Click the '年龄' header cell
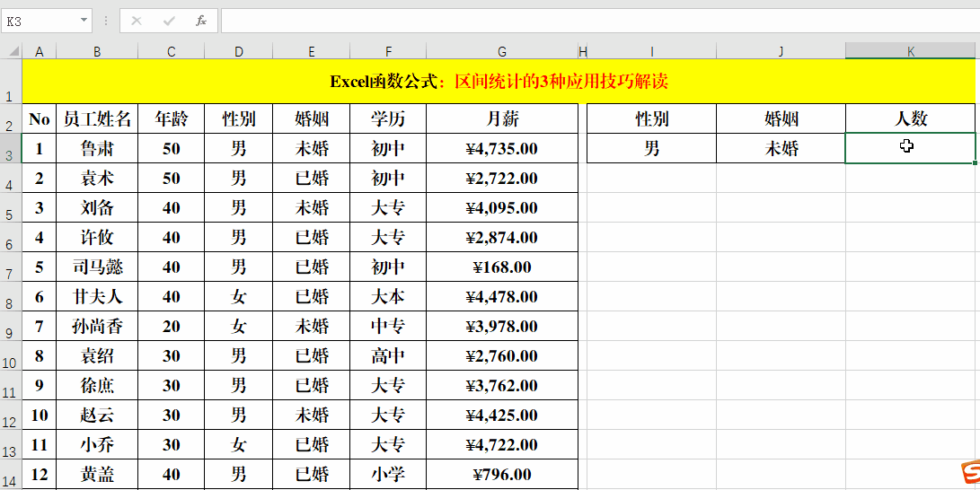Viewport: 980px width, 490px height. (172, 118)
